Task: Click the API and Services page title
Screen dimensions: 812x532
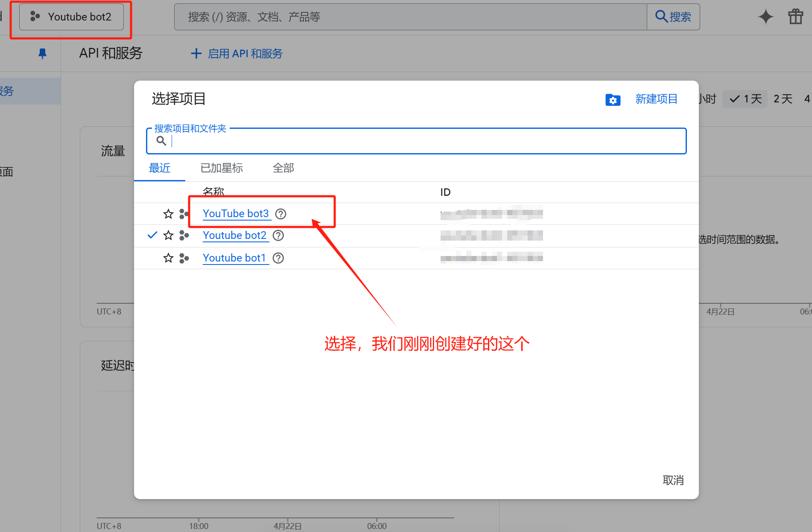Action: [x=111, y=53]
